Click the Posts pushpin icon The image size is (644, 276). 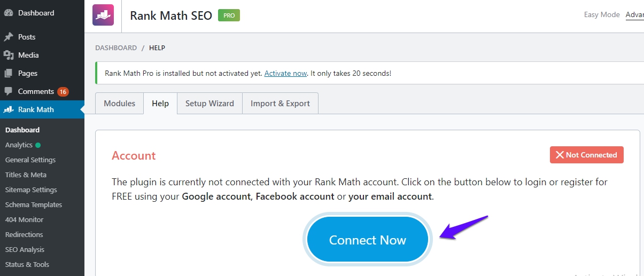(8, 37)
